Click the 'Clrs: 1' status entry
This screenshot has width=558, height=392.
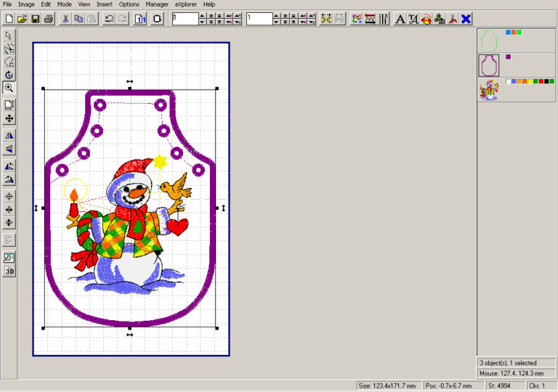pyautogui.click(x=537, y=386)
